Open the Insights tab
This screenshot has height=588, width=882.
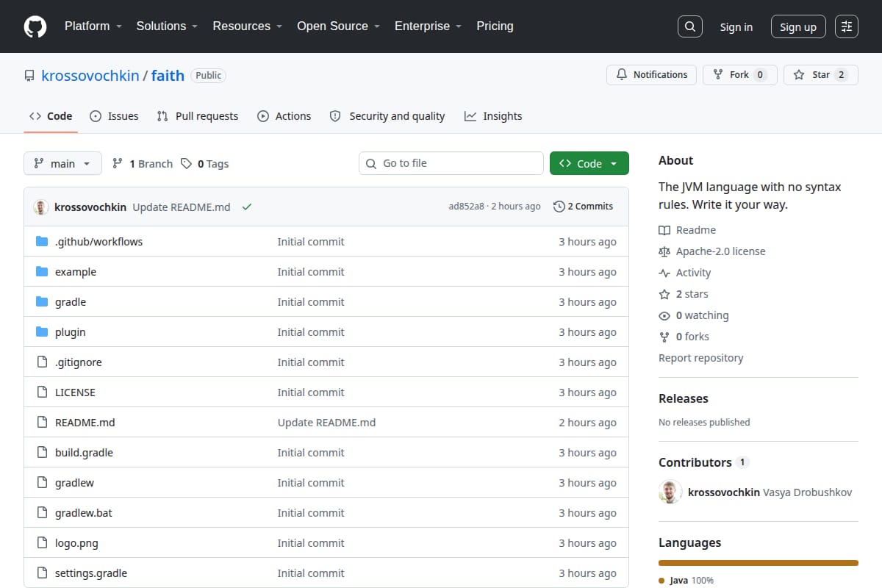[x=493, y=116]
